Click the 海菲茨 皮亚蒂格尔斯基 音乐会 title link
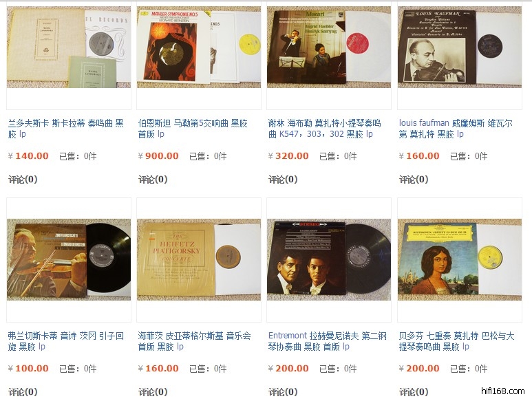The image size is (532, 401). 194,341
